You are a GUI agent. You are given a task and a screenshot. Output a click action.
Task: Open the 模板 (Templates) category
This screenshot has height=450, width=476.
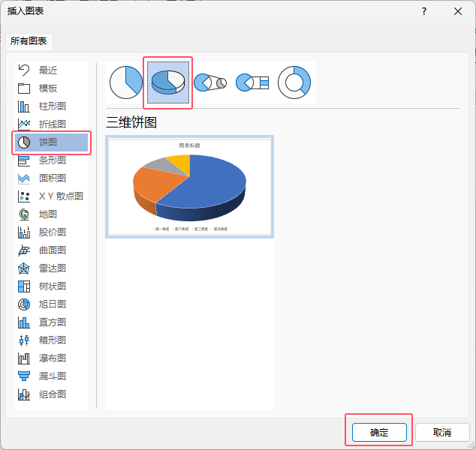(x=51, y=88)
